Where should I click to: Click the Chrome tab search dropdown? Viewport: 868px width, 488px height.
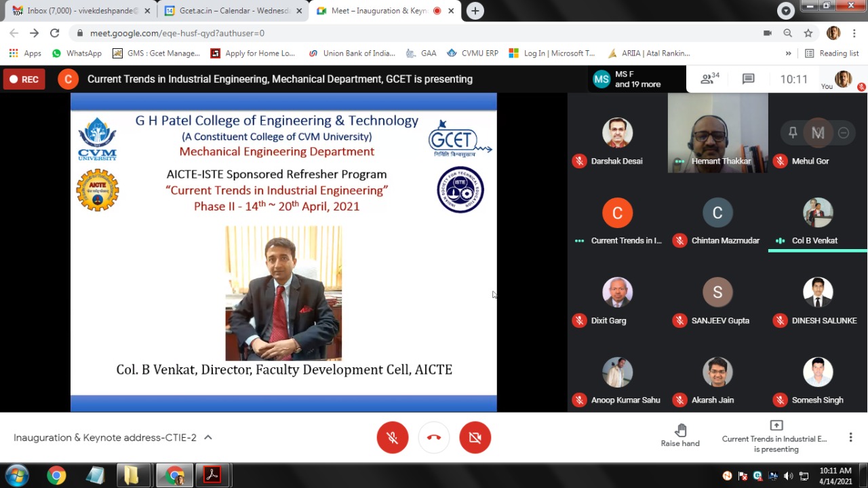[x=786, y=11]
